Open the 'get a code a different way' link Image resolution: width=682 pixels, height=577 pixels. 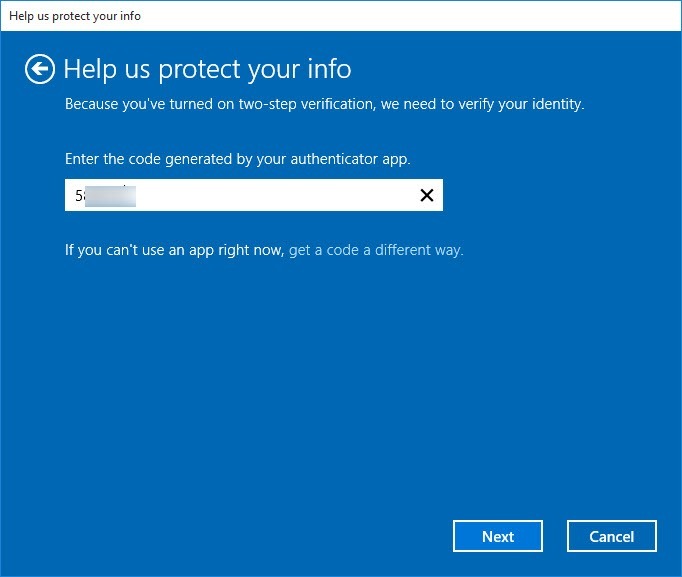(376, 250)
